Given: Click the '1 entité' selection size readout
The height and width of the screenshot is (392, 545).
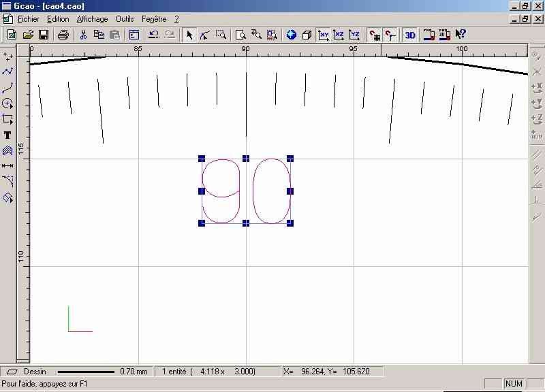Looking at the screenshot, I should [208, 372].
